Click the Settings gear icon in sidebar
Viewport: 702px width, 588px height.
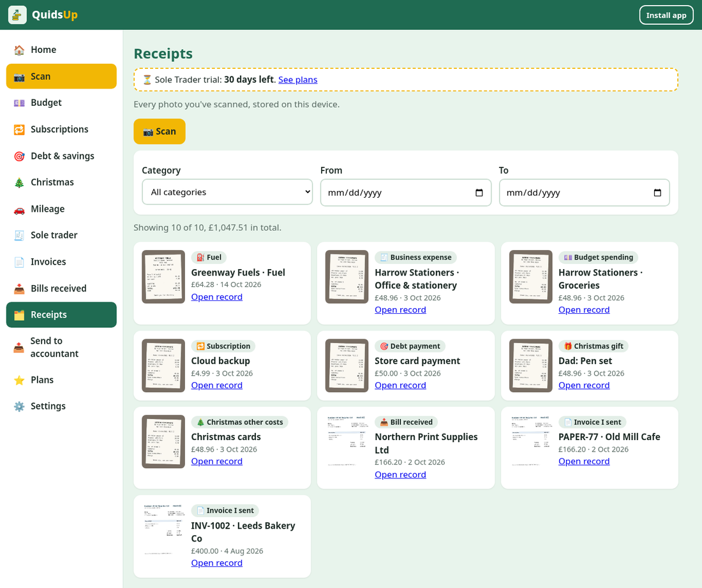pyautogui.click(x=19, y=407)
